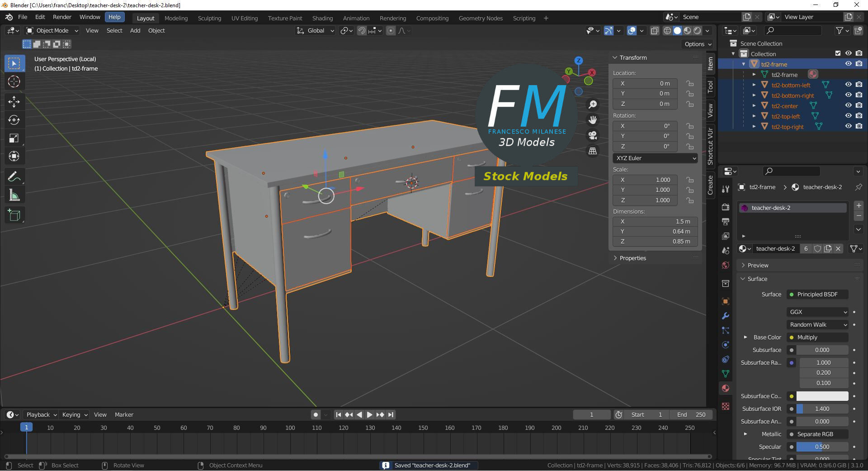Open the Add menu in viewport header
Screen dimensions: 868x471
click(135, 31)
